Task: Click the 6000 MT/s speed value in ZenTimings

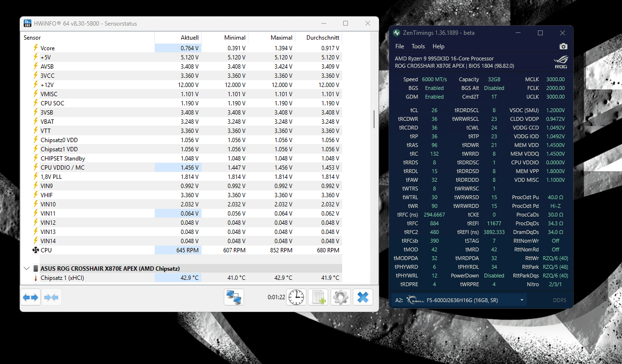Action: (434, 79)
